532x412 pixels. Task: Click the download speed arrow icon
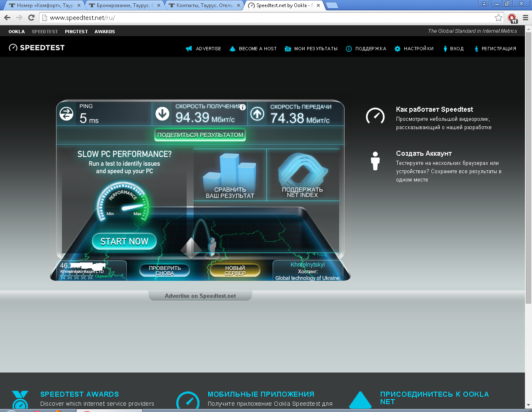click(x=162, y=113)
